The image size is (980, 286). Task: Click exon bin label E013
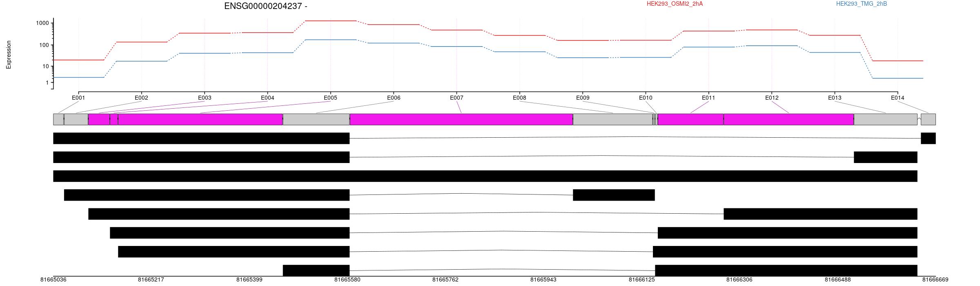pyautogui.click(x=835, y=98)
